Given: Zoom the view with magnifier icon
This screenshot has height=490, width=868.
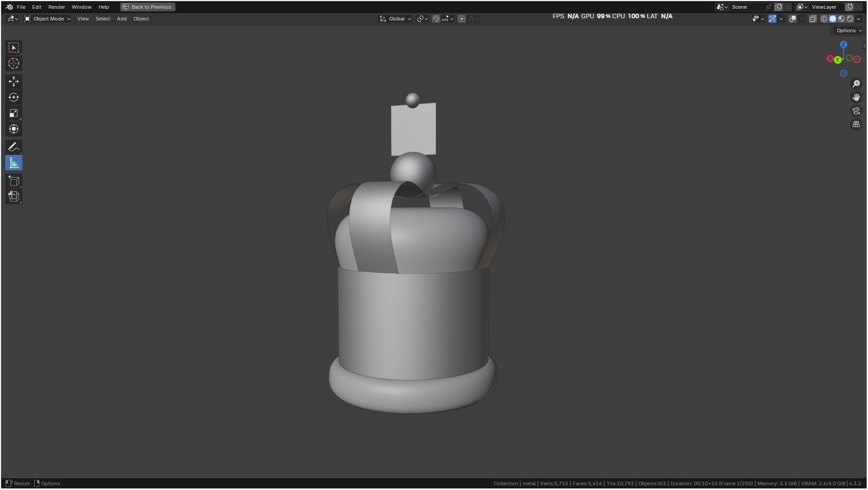Looking at the screenshot, I should click(856, 84).
